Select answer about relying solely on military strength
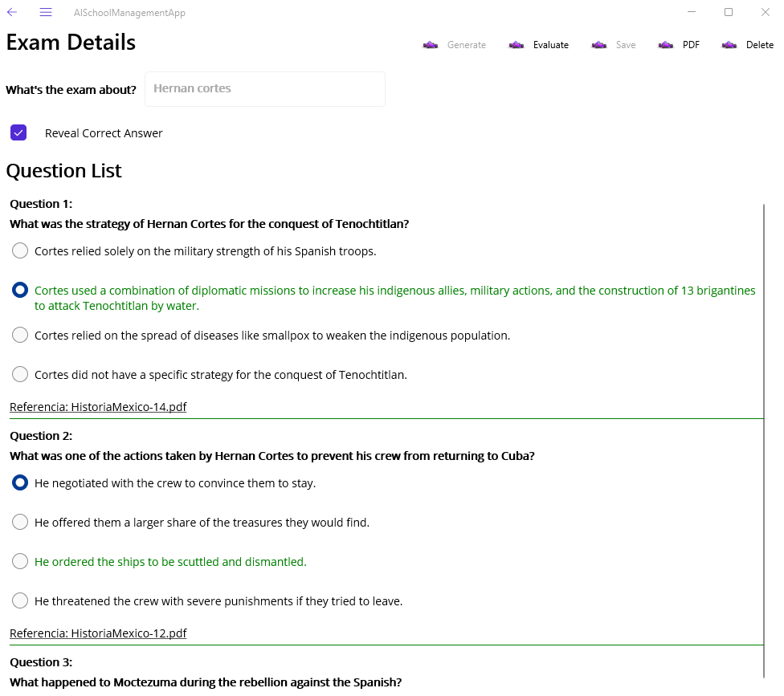 coord(21,251)
